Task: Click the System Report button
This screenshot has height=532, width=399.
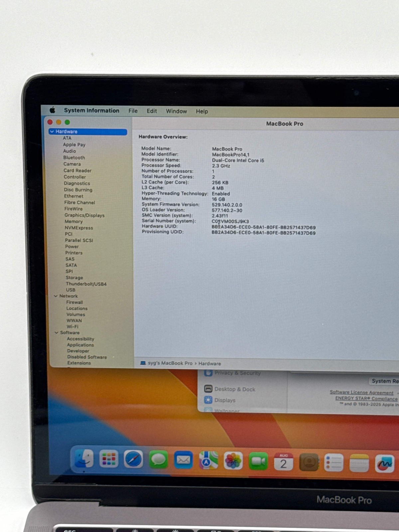Action: tap(384, 381)
